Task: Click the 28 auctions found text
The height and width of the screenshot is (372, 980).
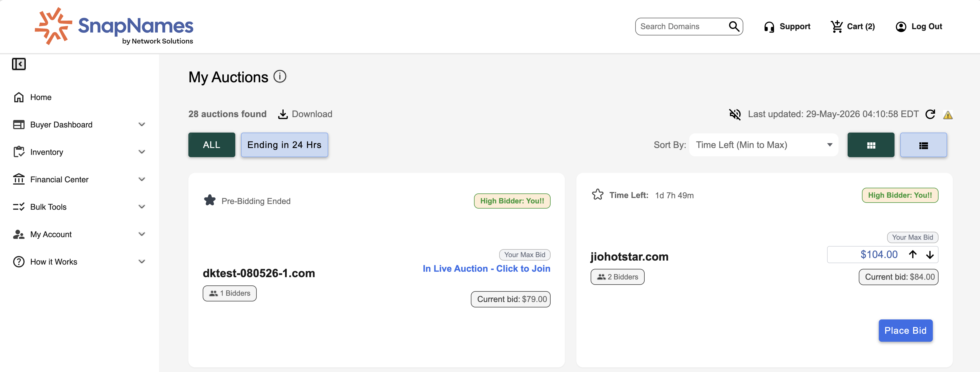Action: [227, 114]
